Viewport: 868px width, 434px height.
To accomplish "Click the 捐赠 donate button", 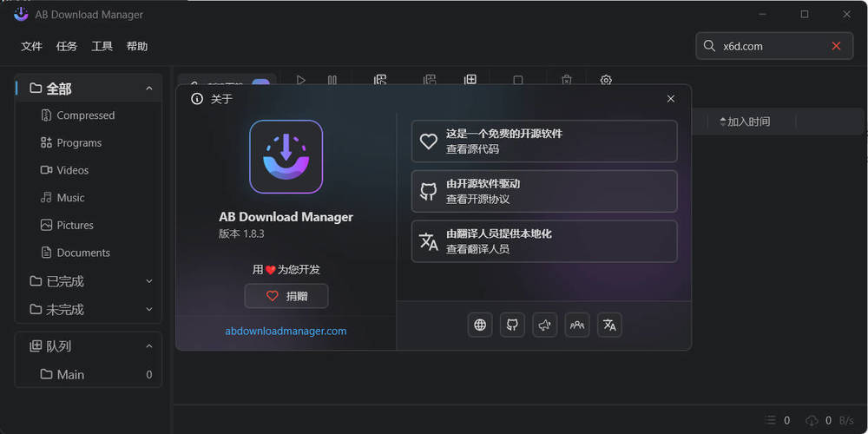I will (286, 296).
